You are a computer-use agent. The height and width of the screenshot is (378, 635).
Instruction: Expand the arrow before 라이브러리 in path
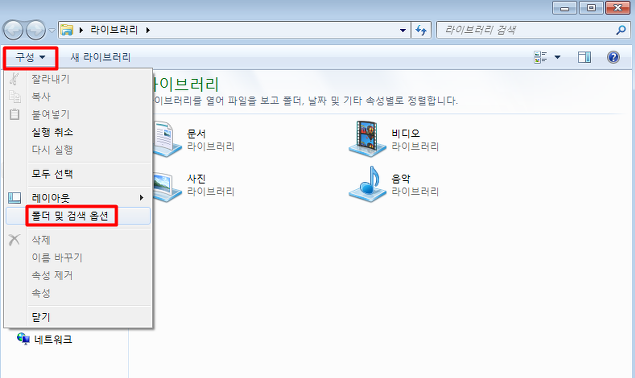(x=81, y=30)
